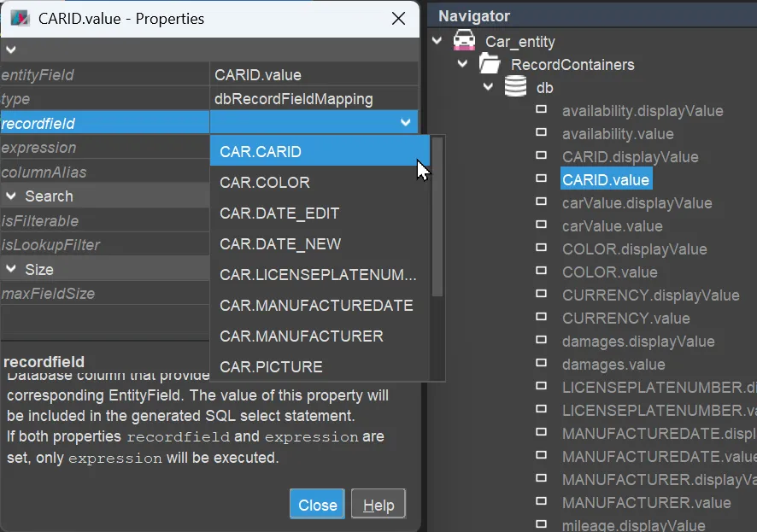
Task: Pick CAR.MANUFACTUREDATE from the list
Action: (320, 306)
